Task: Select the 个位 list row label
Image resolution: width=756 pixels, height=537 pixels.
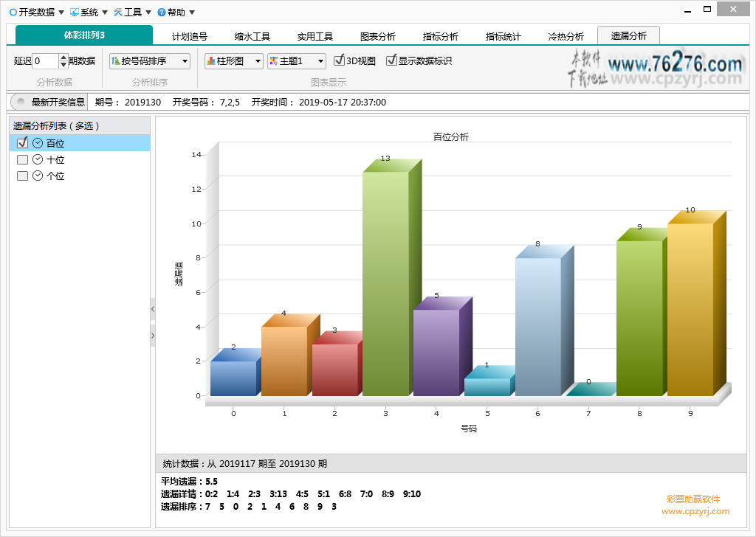Action: (55, 176)
